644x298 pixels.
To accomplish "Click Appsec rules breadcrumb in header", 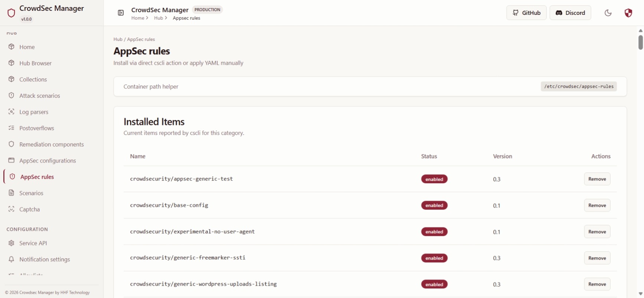I will pyautogui.click(x=186, y=18).
